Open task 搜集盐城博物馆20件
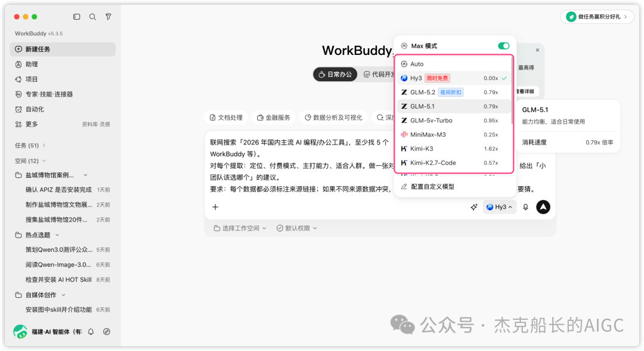This screenshot has width=644, height=351. coord(63,220)
